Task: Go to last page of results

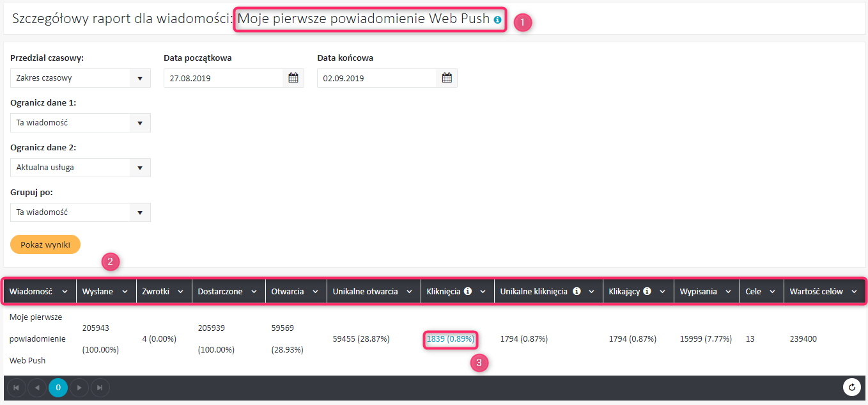Action: click(100, 388)
